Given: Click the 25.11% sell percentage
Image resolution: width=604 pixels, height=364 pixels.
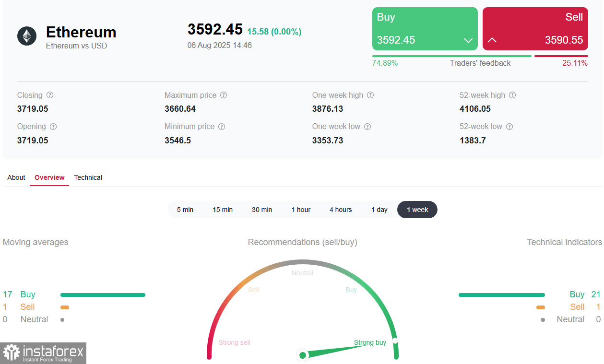Looking at the screenshot, I should (x=575, y=63).
